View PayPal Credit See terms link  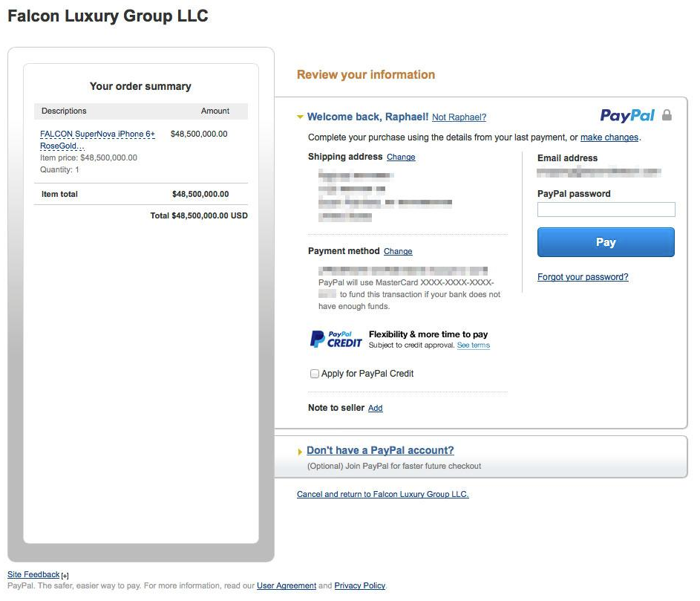pyautogui.click(x=473, y=345)
